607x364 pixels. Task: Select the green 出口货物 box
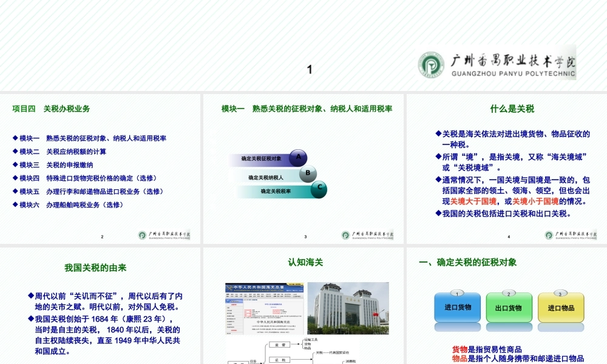click(509, 307)
